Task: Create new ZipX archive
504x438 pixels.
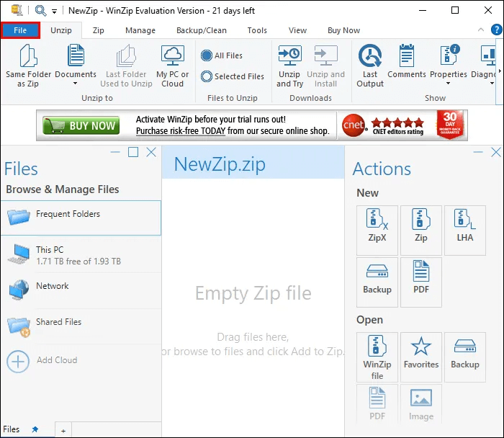Action: pos(377,231)
